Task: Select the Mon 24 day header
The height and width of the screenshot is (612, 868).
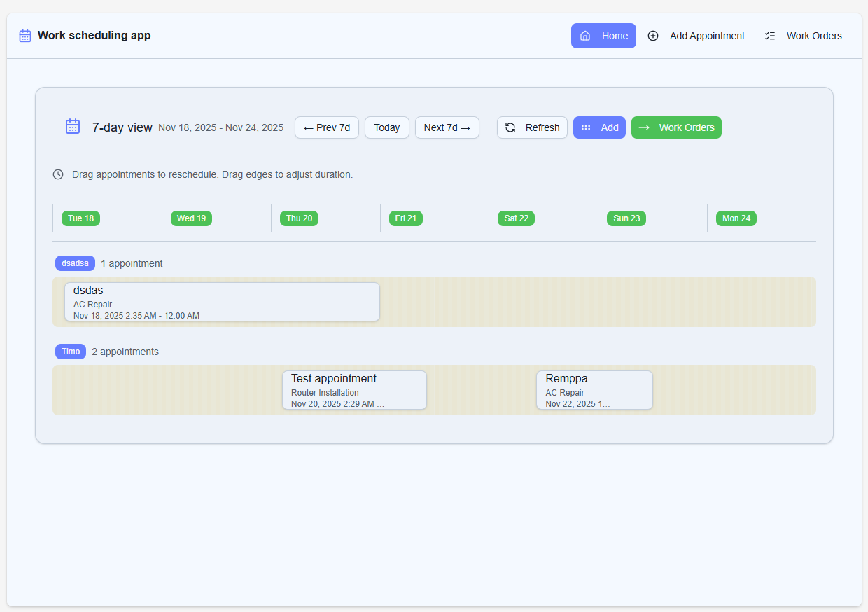Action: click(736, 218)
